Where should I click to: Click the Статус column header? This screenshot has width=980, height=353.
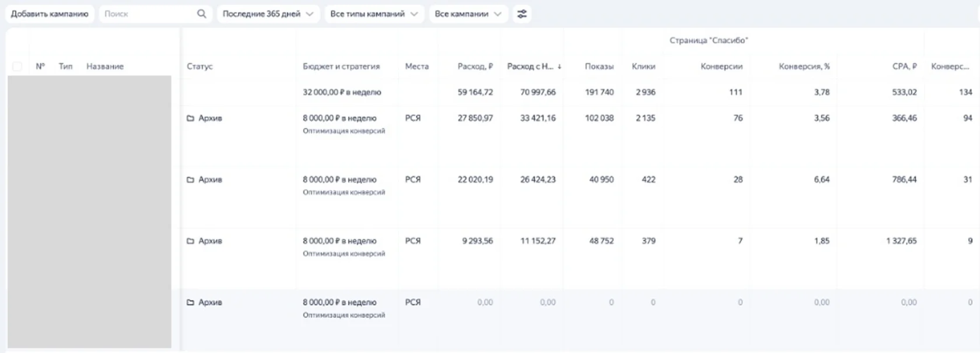(x=199, y=67)
